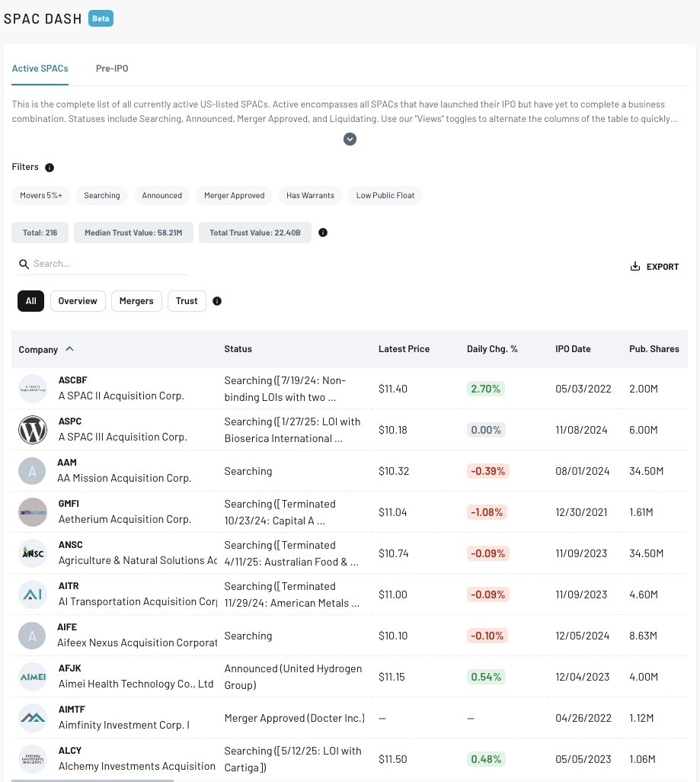
Task: Focus the Search input field
Action: pos(103,264)
